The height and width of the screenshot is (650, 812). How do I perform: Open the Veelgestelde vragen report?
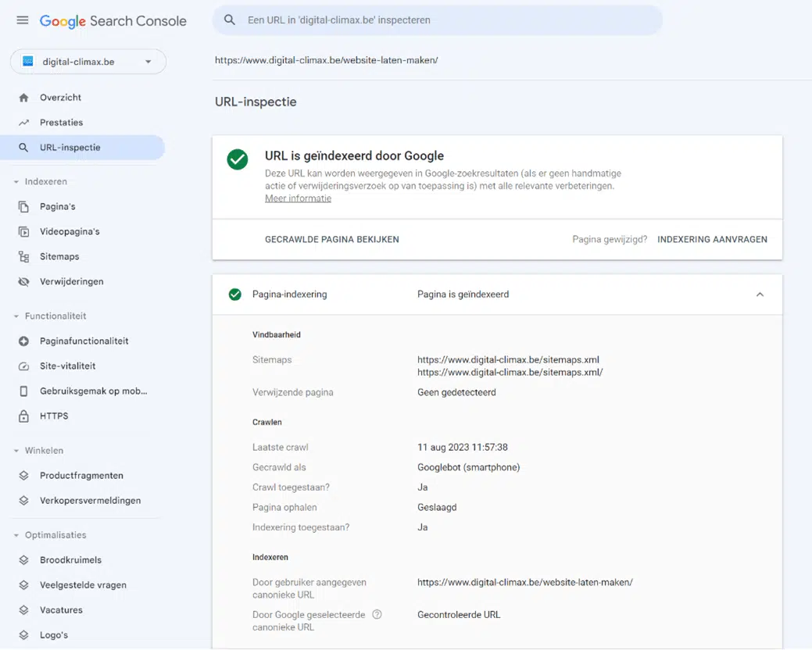(x=83, y=585)
